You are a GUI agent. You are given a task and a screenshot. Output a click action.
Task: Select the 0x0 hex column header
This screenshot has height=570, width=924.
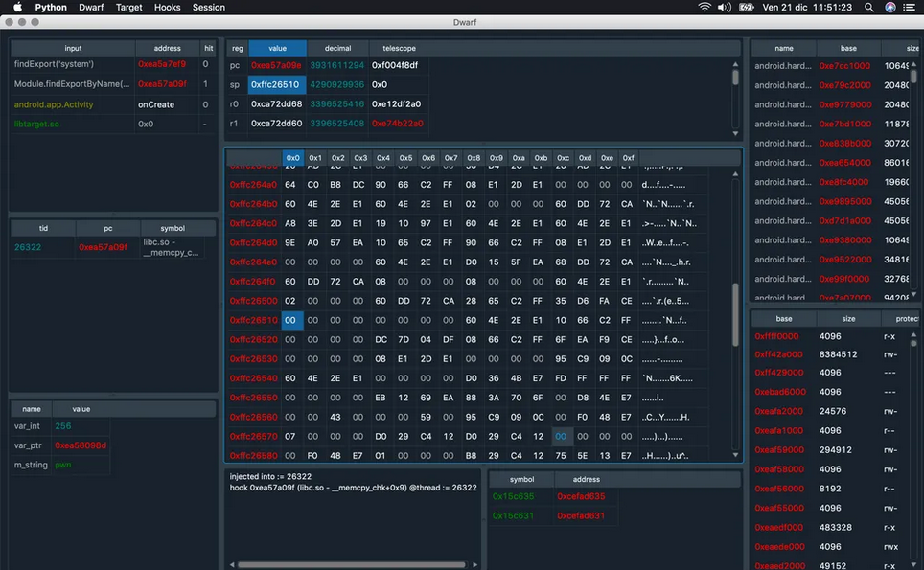coord(293,158)
